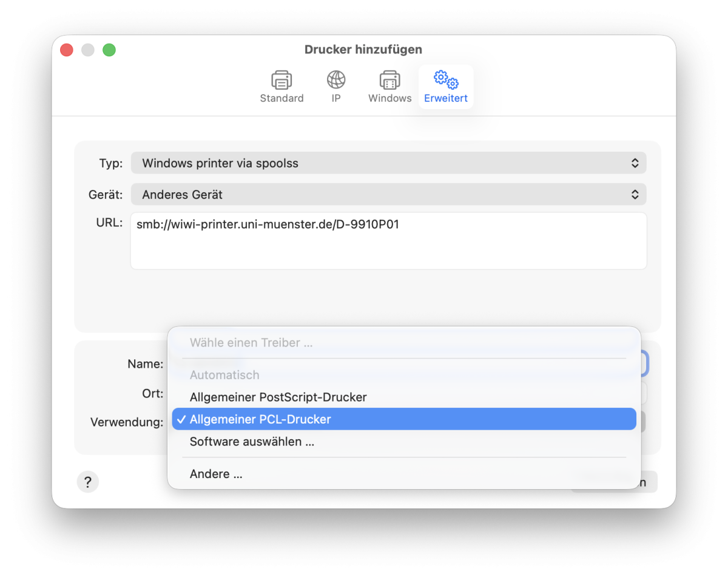This screenshot has width=728, height=577.
Task: Switch to the IP globe tab
Action: coord(336,80)
